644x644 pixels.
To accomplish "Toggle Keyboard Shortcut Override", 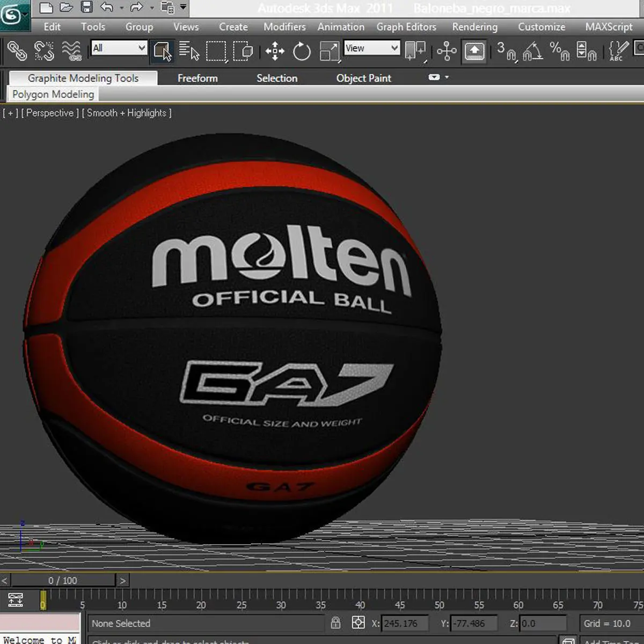I will pyautogui.click(x=474, y=52).
